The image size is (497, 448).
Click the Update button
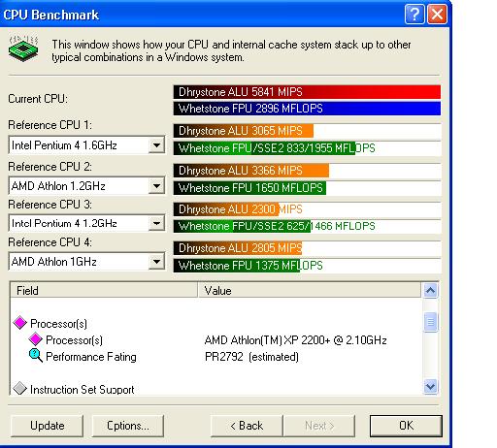[x=48, y=426]
